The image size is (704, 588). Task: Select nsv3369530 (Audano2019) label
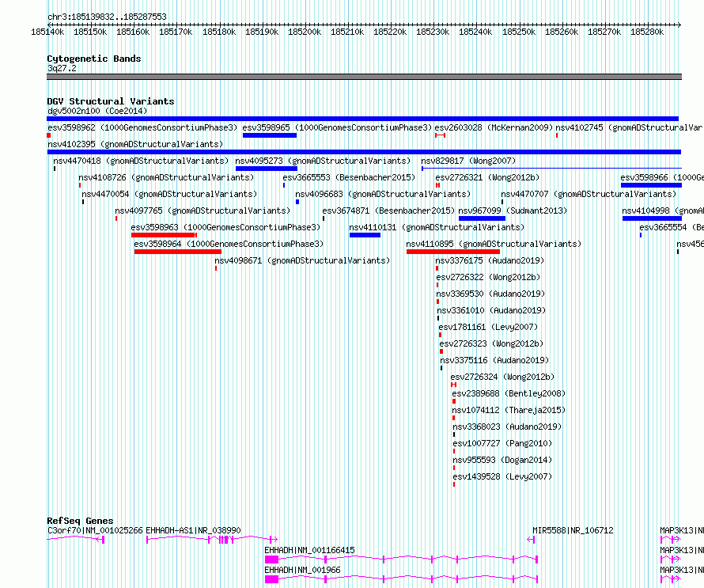coord(490,294)
